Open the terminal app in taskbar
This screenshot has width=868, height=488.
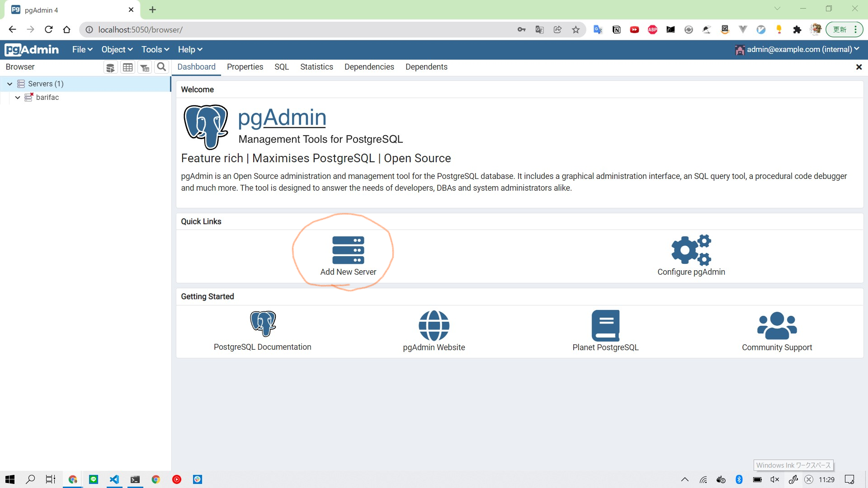tap(135, 479)
